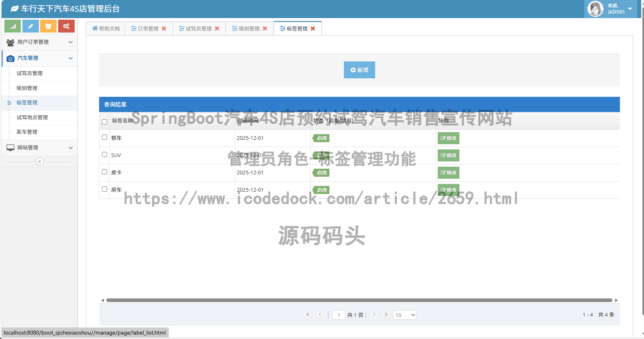The width and height of the screenshot is (644, 339).
Task: Click the 新增 button to add a label
Action: point(359,70)
